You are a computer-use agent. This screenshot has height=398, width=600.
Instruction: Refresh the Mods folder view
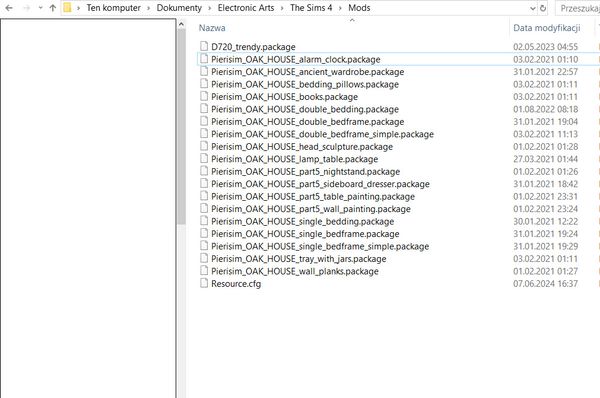pyautogui.click(x=543, y=8)
